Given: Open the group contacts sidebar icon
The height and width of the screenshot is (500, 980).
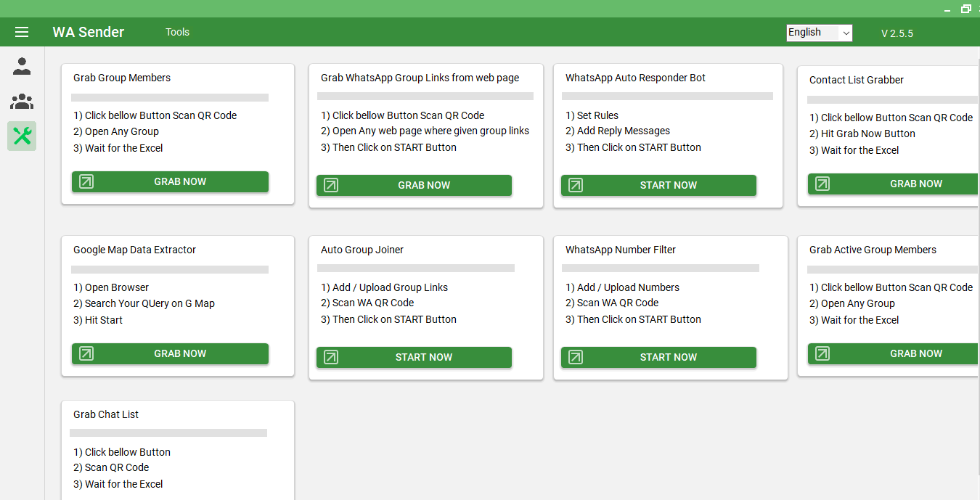Looking at the screenshot, I should [22, 101].
